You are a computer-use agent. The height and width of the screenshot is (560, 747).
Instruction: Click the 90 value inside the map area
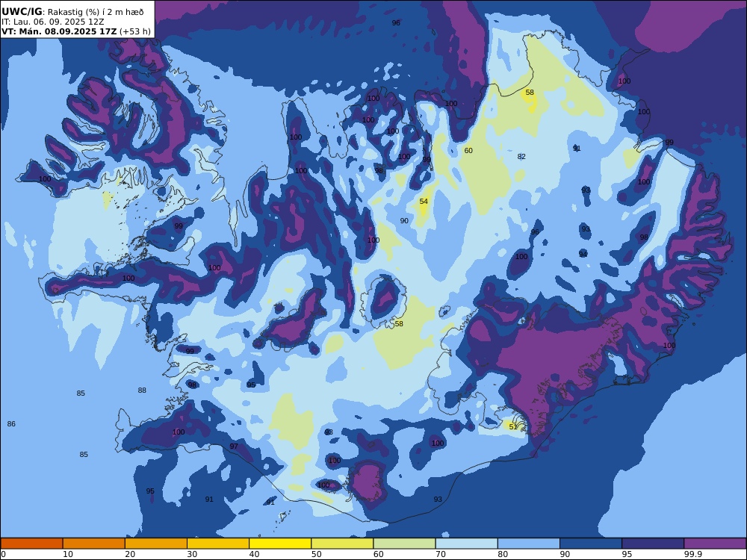(x=404, y=220)
